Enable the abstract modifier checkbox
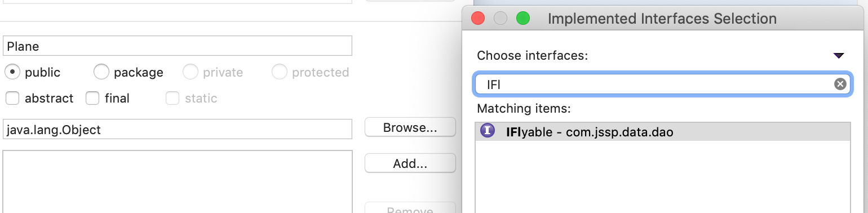 pyautogui.click(x=12, y=99)
